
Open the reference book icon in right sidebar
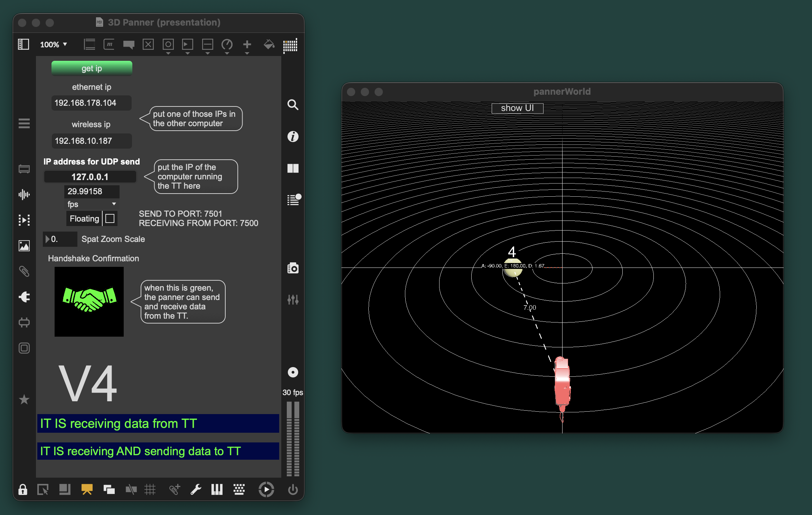click(x=293, y=168)
